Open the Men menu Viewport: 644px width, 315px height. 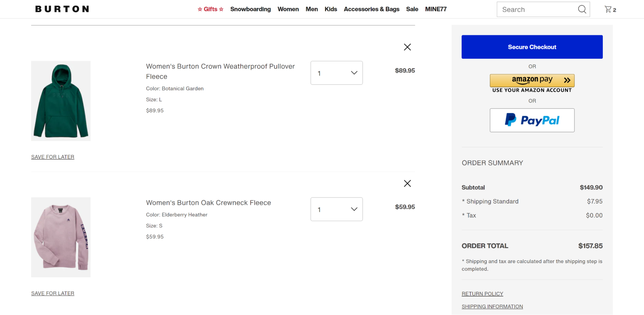click(312, 9)
